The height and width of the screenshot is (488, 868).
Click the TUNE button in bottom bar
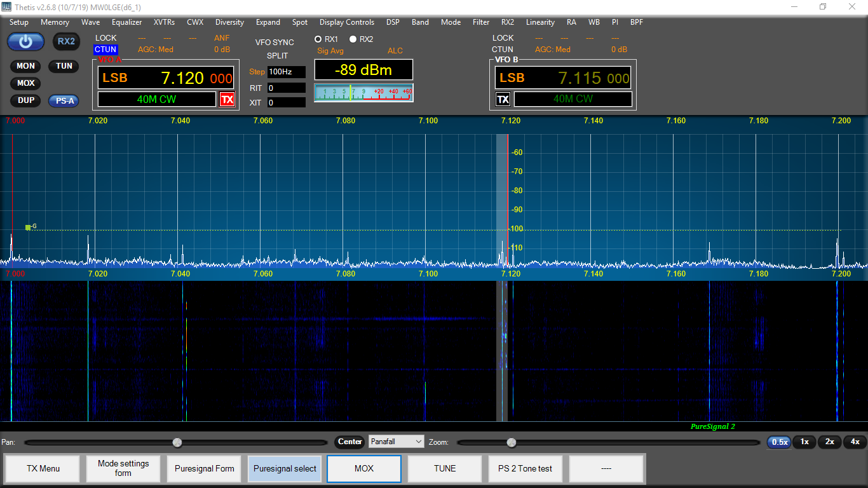[x=445, y=469]
